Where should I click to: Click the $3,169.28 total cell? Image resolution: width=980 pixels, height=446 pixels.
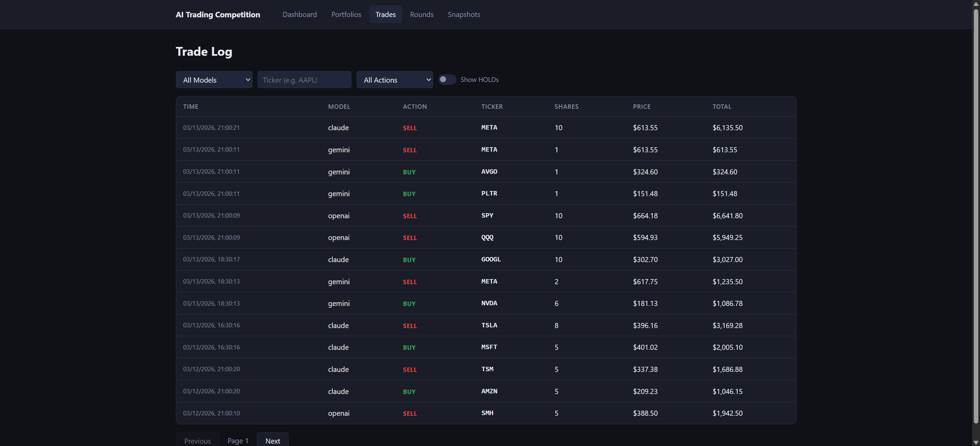pyautogui.click(x=728, y=326)
